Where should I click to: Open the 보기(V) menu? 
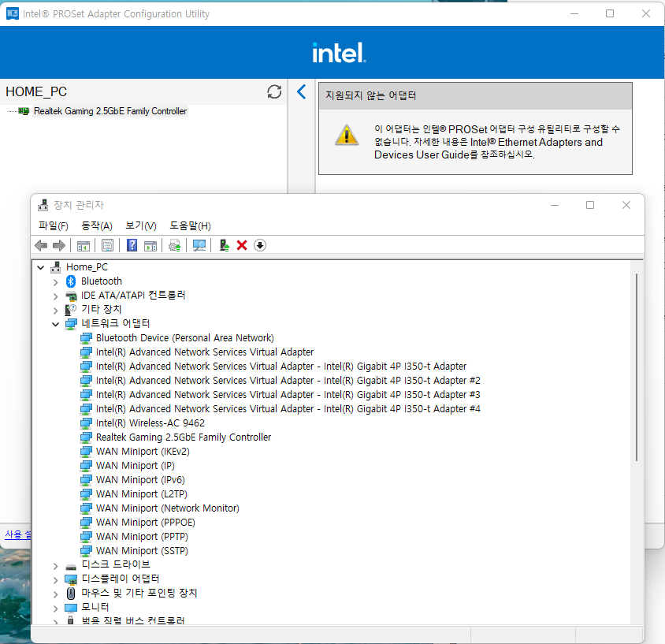point(141,225)
